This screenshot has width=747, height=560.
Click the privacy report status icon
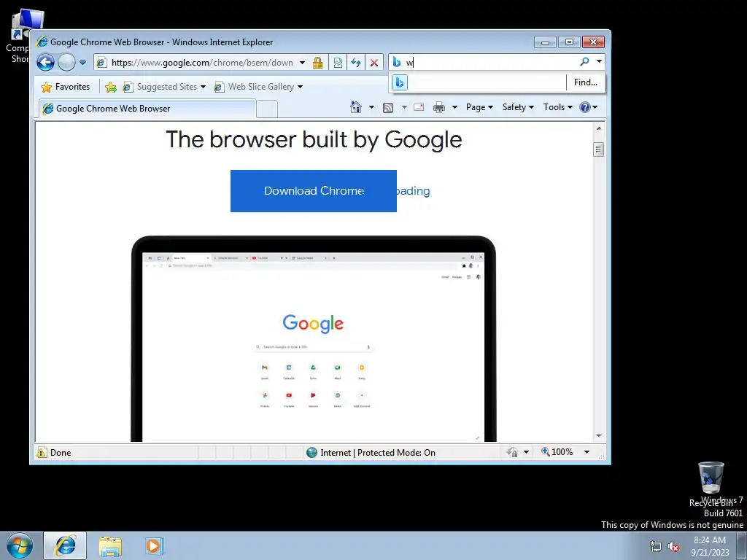(513, 452)
